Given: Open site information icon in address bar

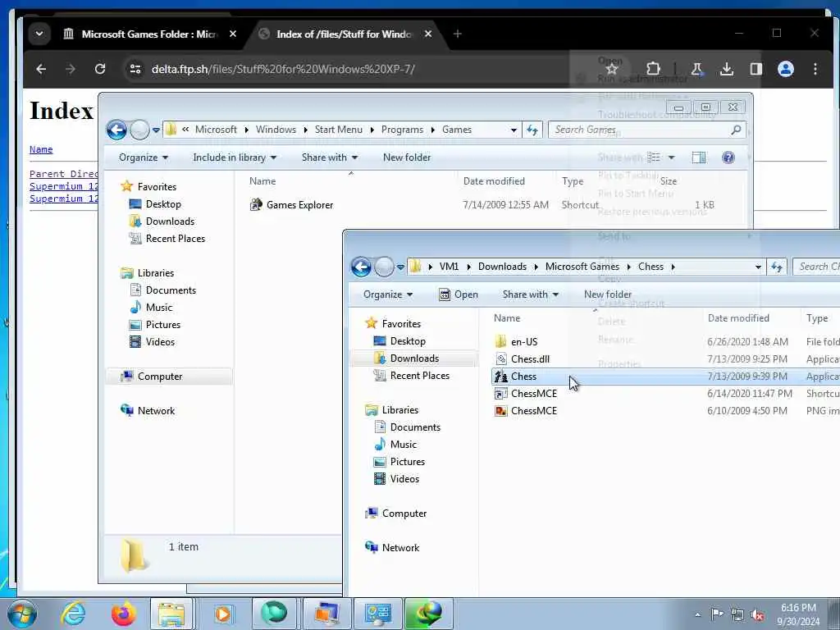Looking at the screenshot, I should [135, 69].
